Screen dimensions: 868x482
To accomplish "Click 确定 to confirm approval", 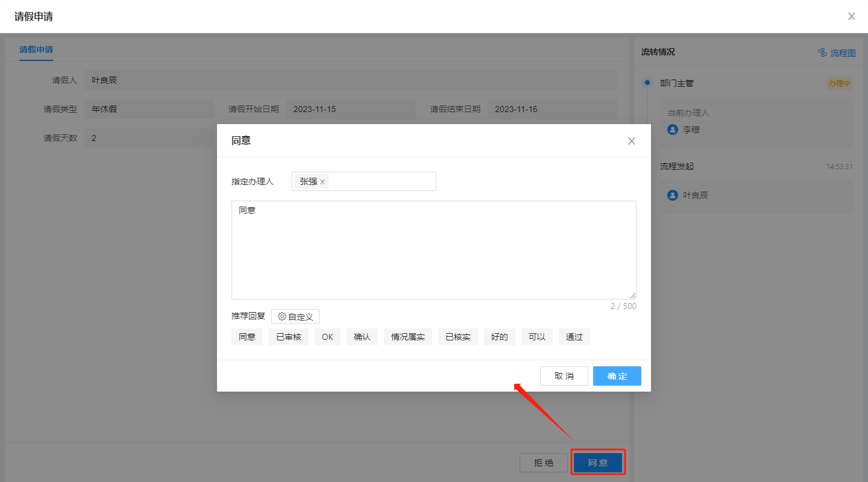I will 617,376.
